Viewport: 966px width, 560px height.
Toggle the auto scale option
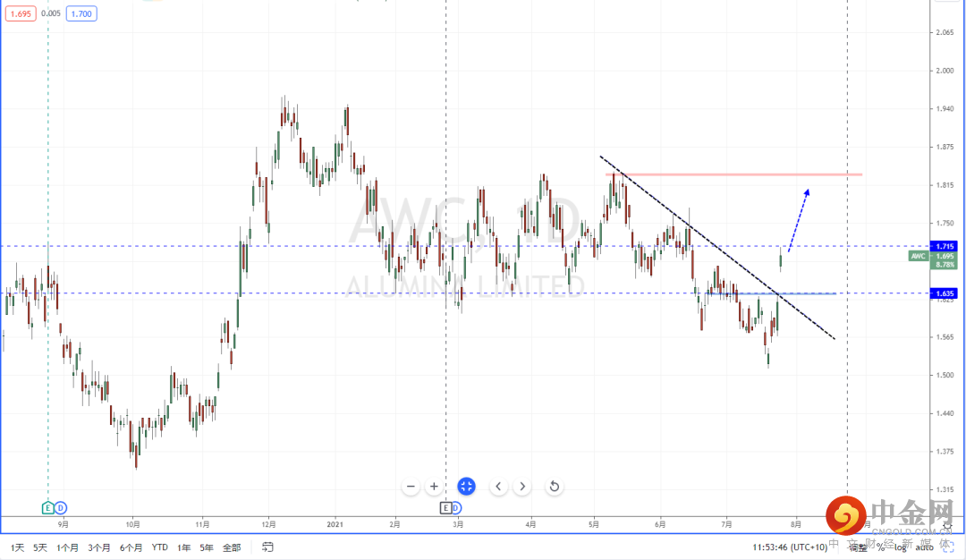click(924, 547)
